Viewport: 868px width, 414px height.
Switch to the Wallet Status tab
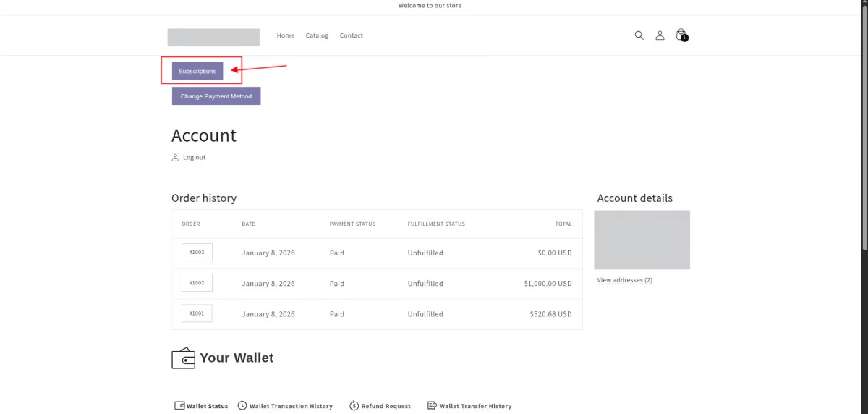(201, 406)
